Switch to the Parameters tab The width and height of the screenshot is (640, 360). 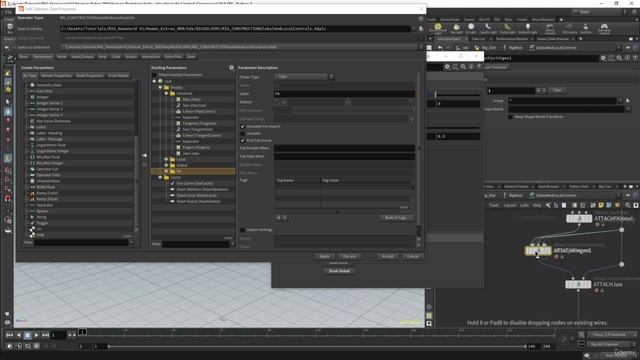click(43, 57)
